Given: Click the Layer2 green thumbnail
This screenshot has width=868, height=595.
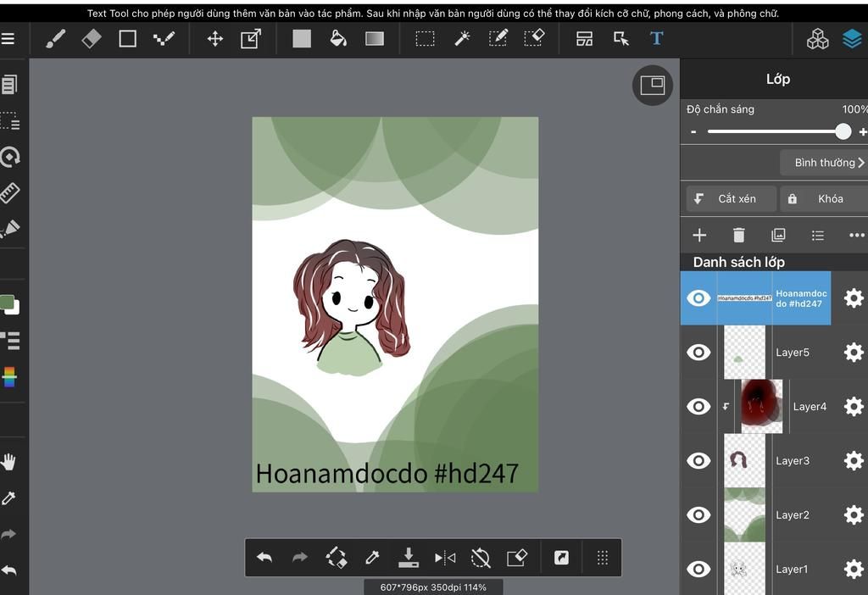Looking at the screenshot, I should (x=744, y=514).
